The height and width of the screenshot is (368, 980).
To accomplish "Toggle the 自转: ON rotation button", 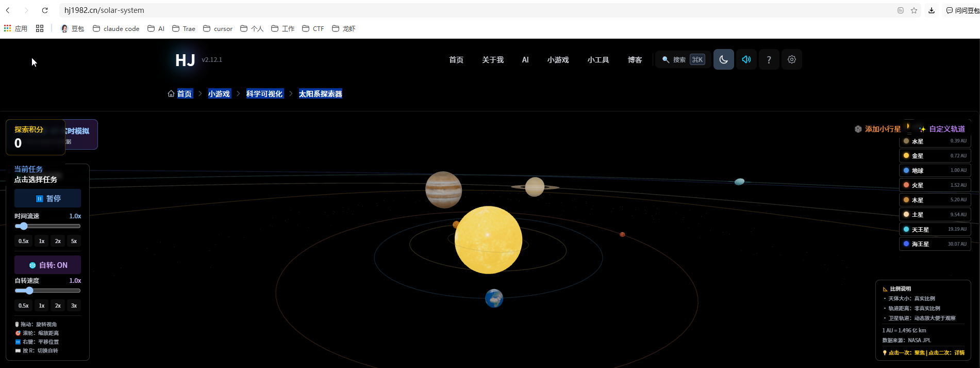I will (x=47, y=265).
